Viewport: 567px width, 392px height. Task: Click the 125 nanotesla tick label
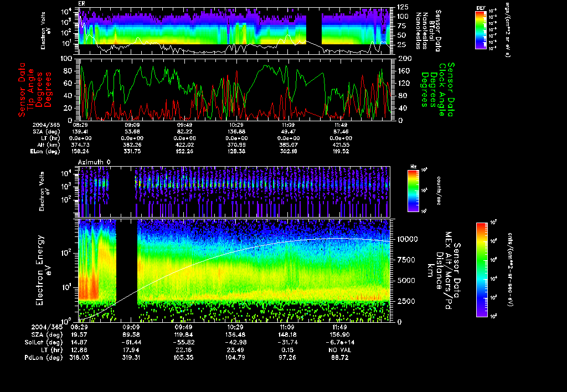click(403, 7)
